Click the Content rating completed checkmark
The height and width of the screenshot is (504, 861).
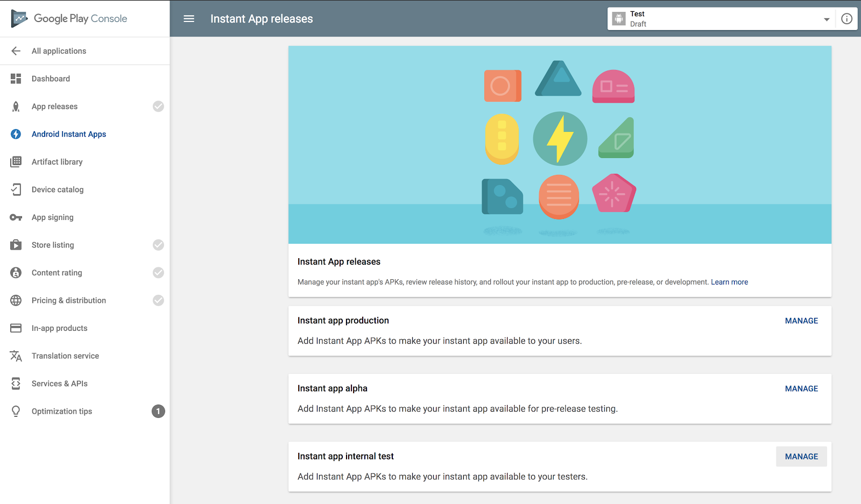coord(158,273)
